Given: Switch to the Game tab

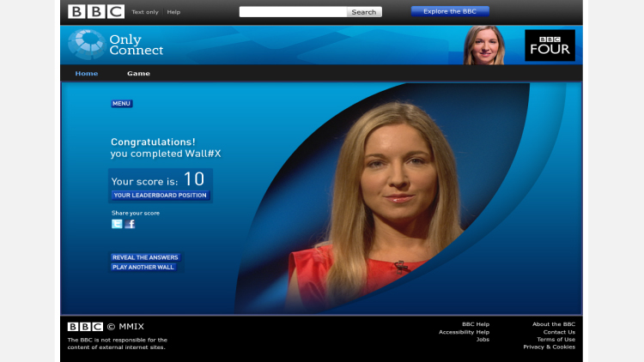Looking at the screenshot, I should pyautogui.click(x=138, y=74).
